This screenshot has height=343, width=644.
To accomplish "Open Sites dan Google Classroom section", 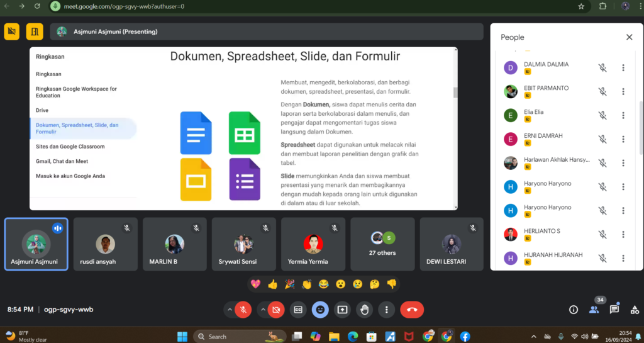I will point(70,147).
